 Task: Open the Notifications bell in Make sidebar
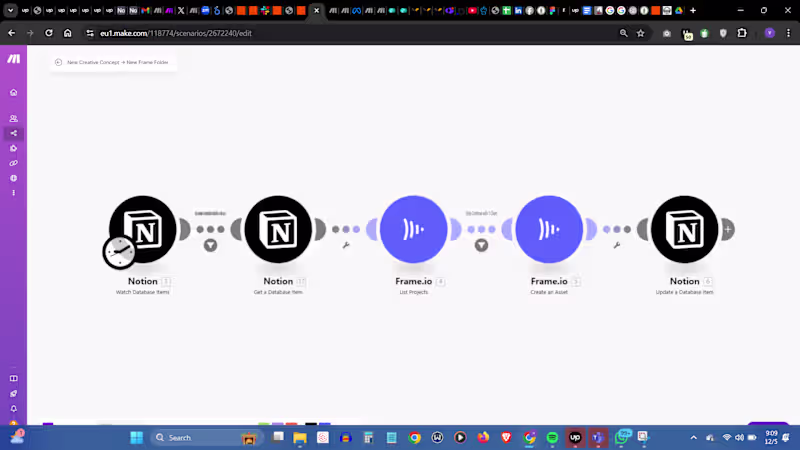click(x=14, y=409)
